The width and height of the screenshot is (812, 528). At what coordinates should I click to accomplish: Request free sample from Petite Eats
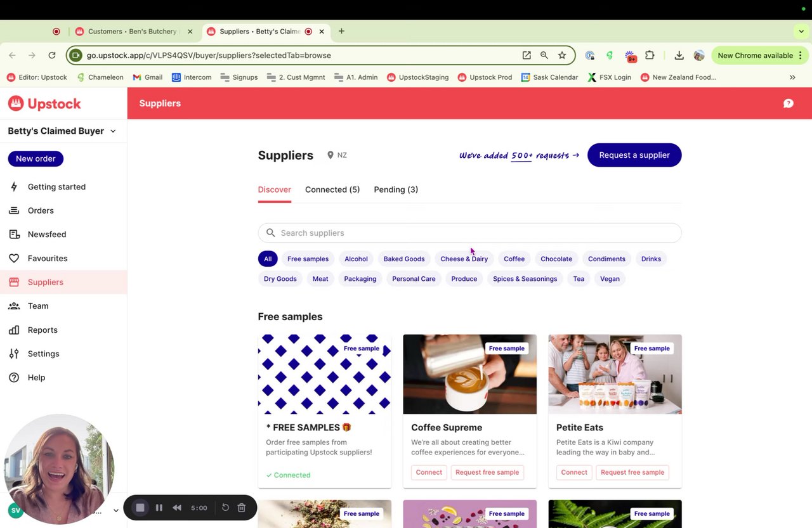tap(632, 472)
